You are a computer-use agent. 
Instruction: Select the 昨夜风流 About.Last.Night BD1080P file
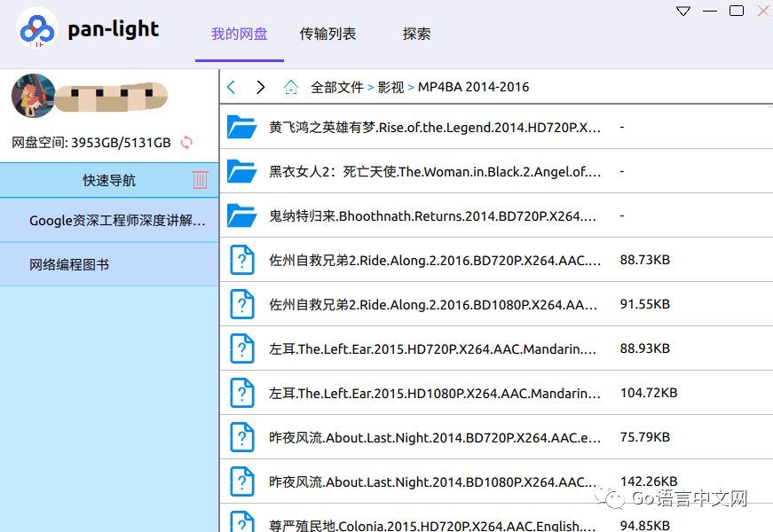tap(432, 481)
